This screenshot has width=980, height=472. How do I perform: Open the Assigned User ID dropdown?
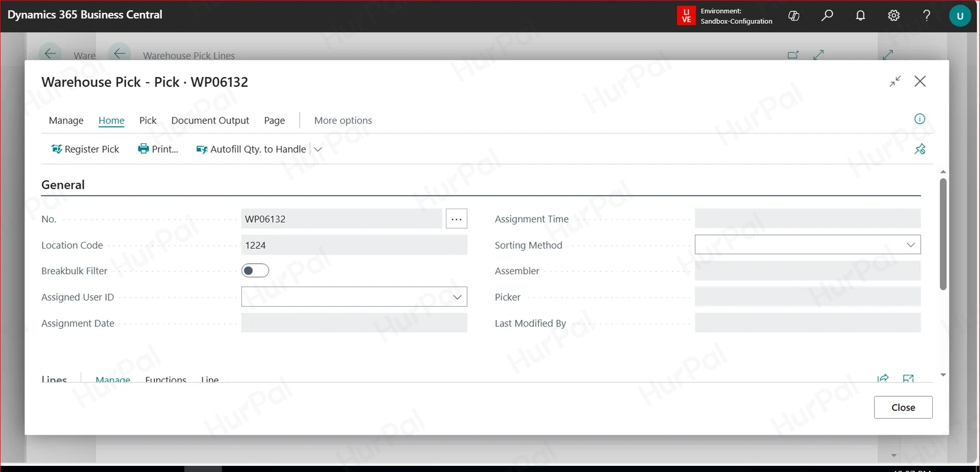pyautogui.click(x=458, y=297)
